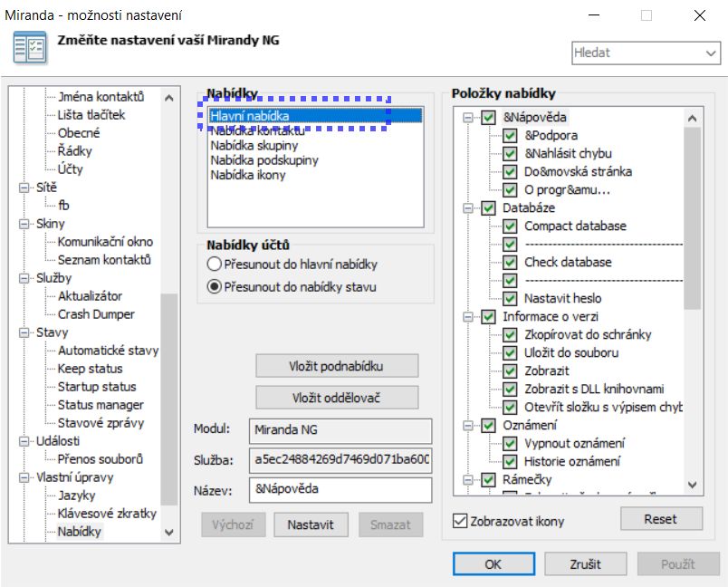Collapse the Události tree node
Image resolution: width=728 pixels, height=587 pixels.
[x=24, y=441]
